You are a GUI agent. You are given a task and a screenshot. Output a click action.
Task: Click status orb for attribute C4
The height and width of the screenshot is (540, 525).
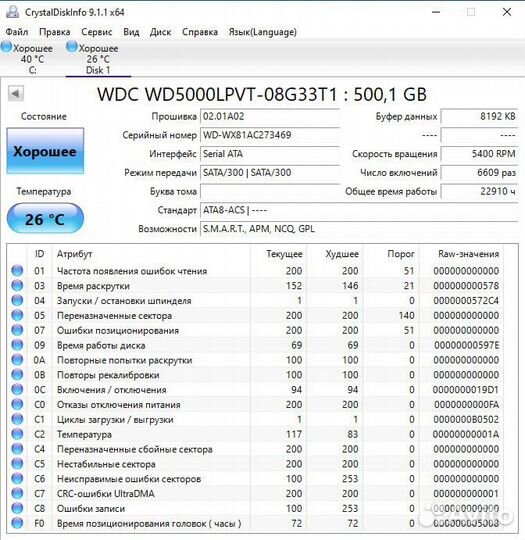pos(17,449)
